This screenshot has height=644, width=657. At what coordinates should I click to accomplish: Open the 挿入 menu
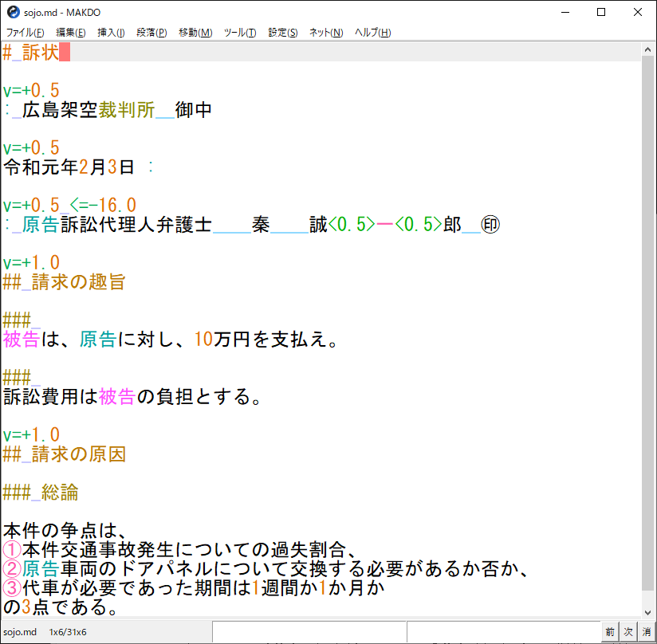(109, 32)
